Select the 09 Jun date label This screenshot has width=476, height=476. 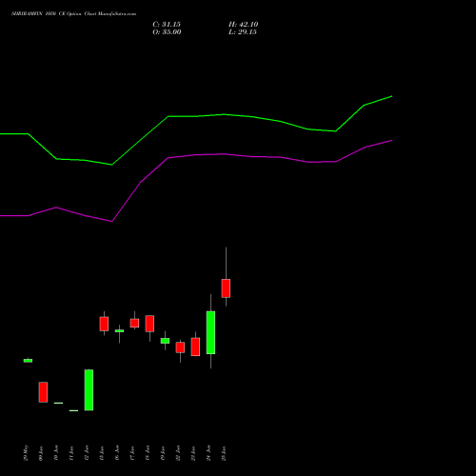click(41, 453)
